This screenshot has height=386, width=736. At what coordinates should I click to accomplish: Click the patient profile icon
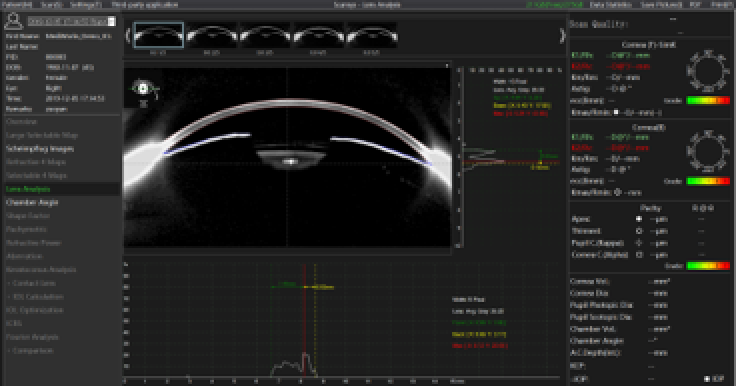pos(13,21)
